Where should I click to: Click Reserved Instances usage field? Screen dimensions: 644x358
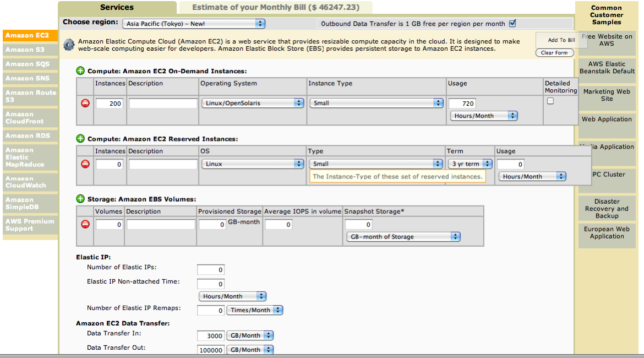[511, 165]
